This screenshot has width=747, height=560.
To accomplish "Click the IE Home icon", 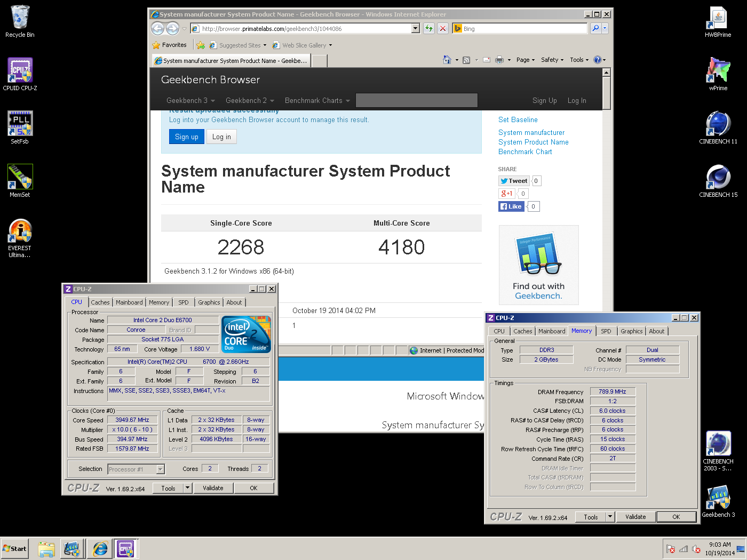I will point(447,60).
